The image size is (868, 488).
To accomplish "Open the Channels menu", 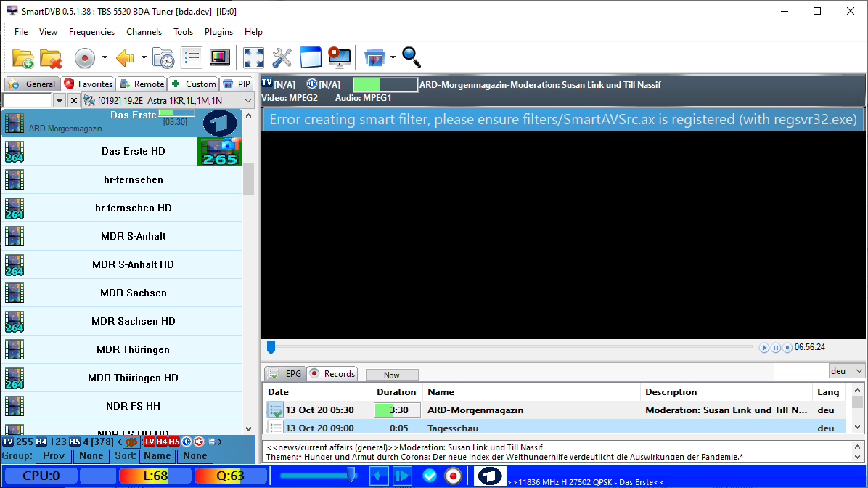I will (x=144, y=32).
